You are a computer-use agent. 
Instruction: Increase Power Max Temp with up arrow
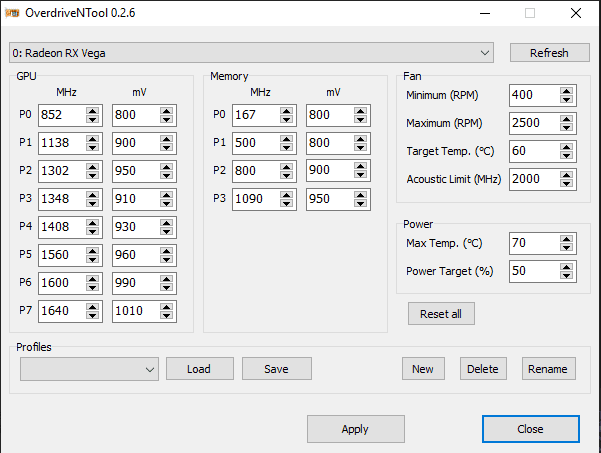click(566, 239)
